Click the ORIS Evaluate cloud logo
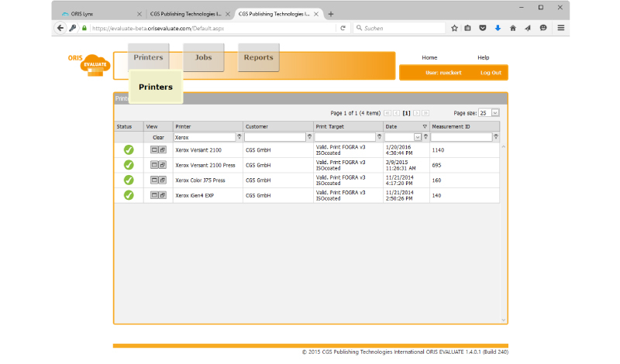 (x=89, y=65)
